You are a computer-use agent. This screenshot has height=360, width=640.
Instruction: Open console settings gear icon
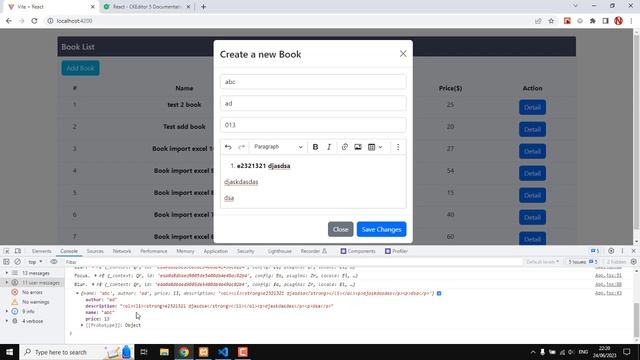pyautogui.click(x=633, y=262)
